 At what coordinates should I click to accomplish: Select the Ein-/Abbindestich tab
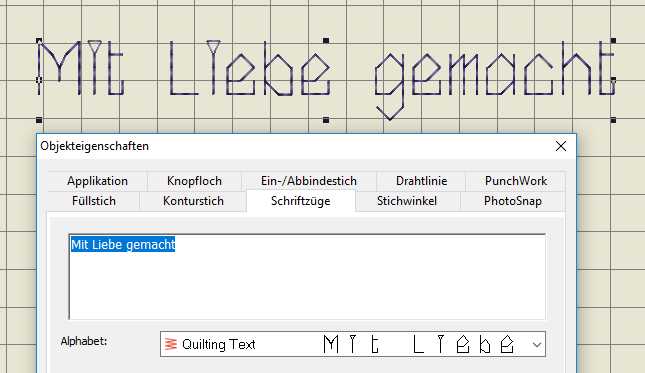309,181
